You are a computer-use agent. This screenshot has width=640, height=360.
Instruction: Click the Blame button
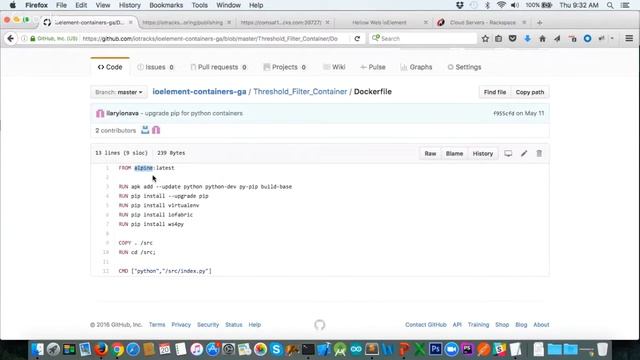454,153
